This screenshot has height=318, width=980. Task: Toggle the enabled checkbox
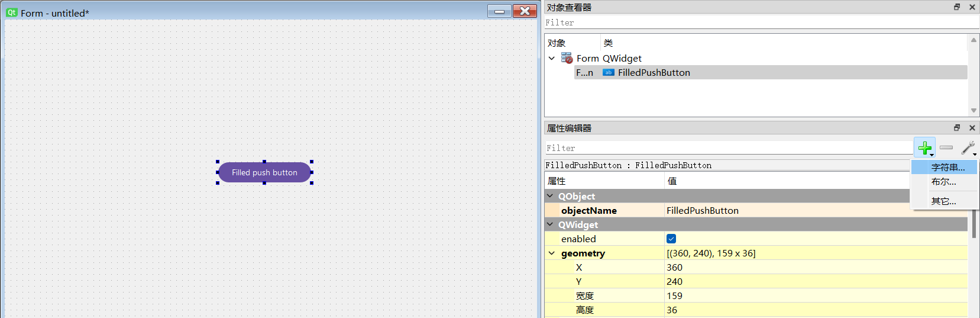coord(671,239)
